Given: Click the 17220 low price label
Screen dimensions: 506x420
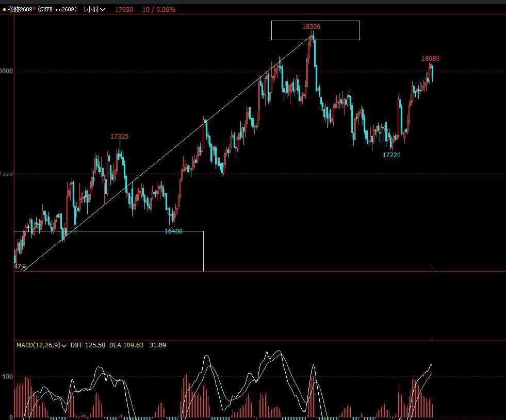Looking at the screenshot, I should 391,155.
